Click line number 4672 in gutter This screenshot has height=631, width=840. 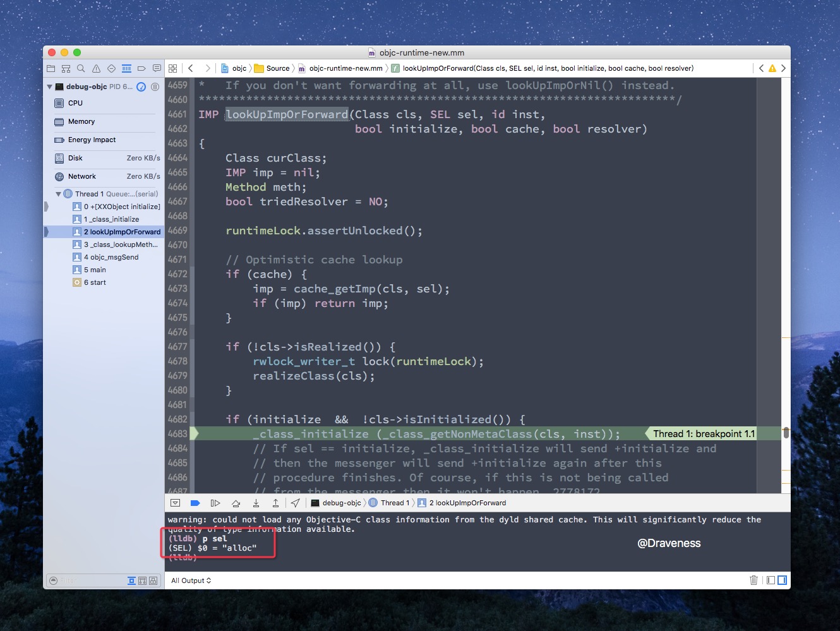(x=177, y=274)
